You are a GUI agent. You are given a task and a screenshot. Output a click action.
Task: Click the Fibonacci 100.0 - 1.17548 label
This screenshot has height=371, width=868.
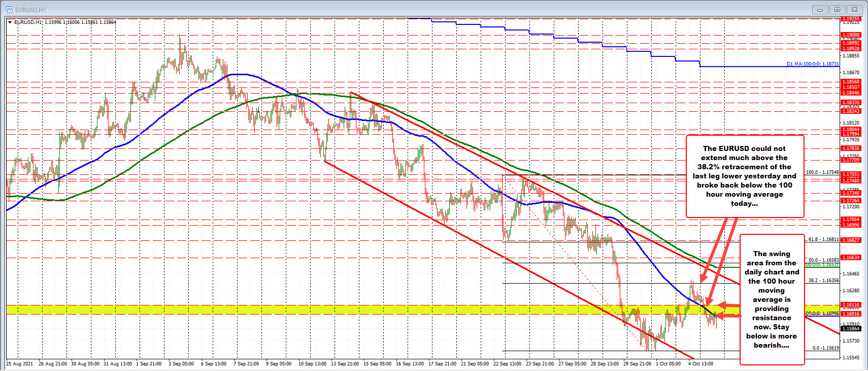coord(822,172)
